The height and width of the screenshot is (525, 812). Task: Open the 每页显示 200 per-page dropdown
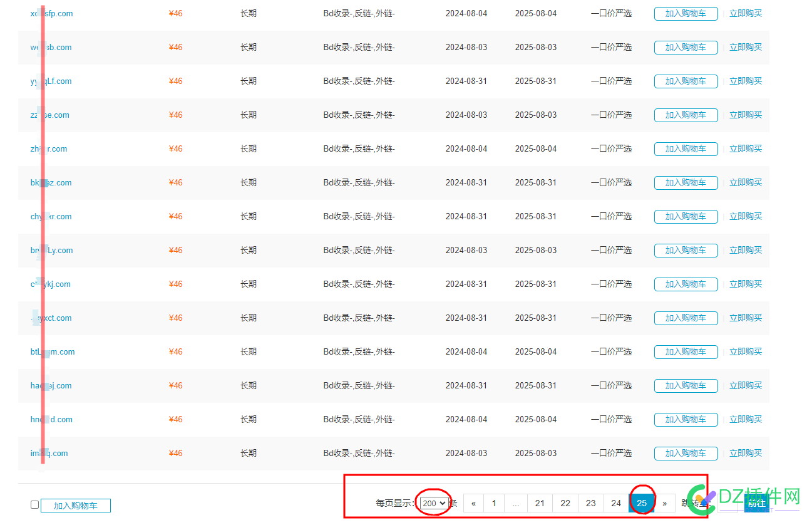(434, 503)
